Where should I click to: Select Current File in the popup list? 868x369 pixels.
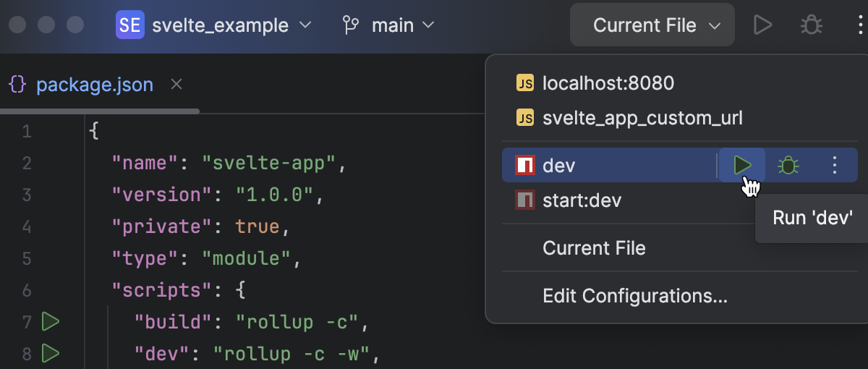[594, 248]
